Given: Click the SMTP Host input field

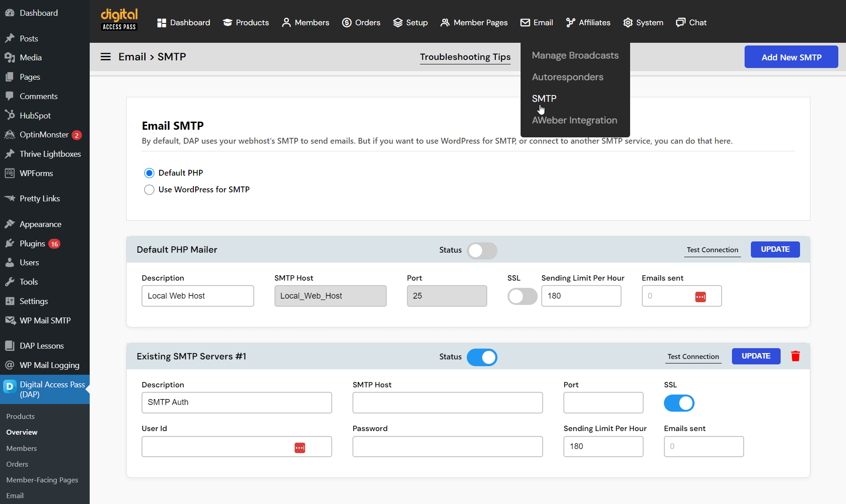Looking at the screenshot, I should pos(447,402).
